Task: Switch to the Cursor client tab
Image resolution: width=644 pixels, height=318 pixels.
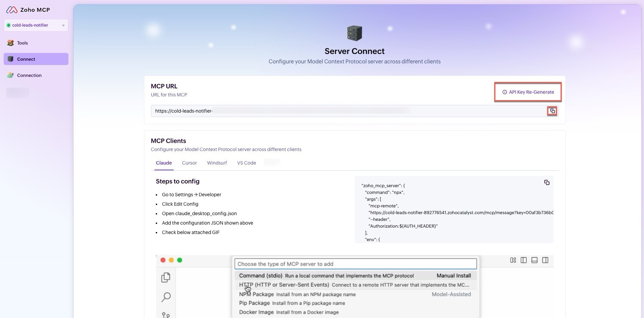Action: (x=189, y=163)
